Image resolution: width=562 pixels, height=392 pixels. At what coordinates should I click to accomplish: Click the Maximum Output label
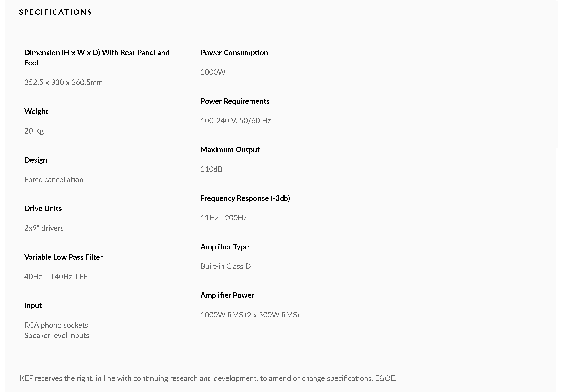[x=230, y=150]
